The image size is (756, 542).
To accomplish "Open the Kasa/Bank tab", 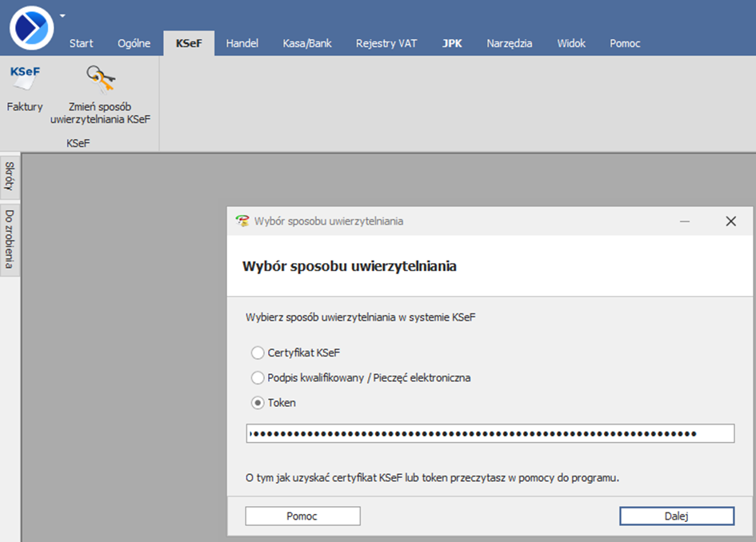I will point(307,43).
